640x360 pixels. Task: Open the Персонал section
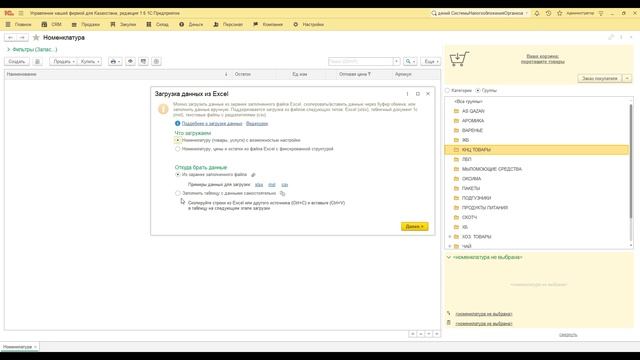pyautogui.click(x=228, y=24)
